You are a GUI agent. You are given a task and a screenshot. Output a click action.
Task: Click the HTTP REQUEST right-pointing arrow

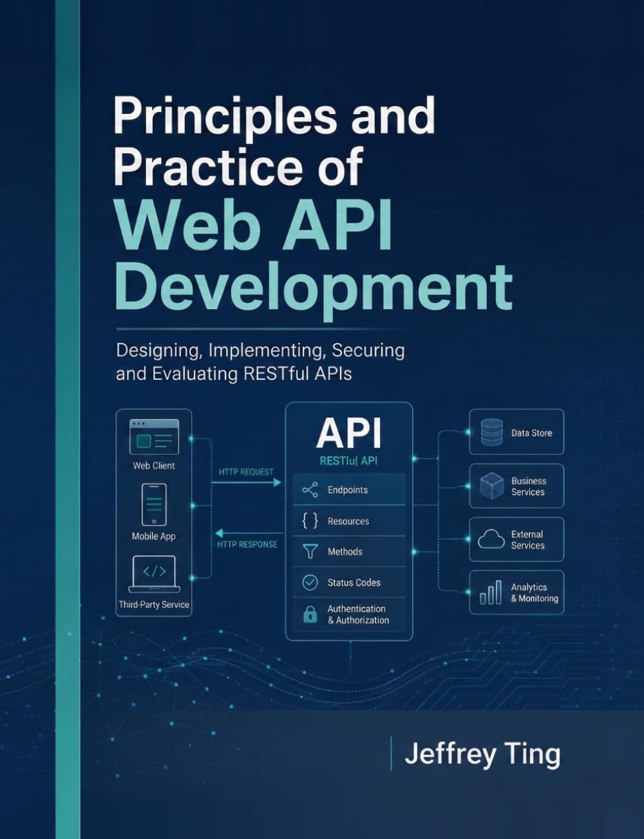(247, 482)
